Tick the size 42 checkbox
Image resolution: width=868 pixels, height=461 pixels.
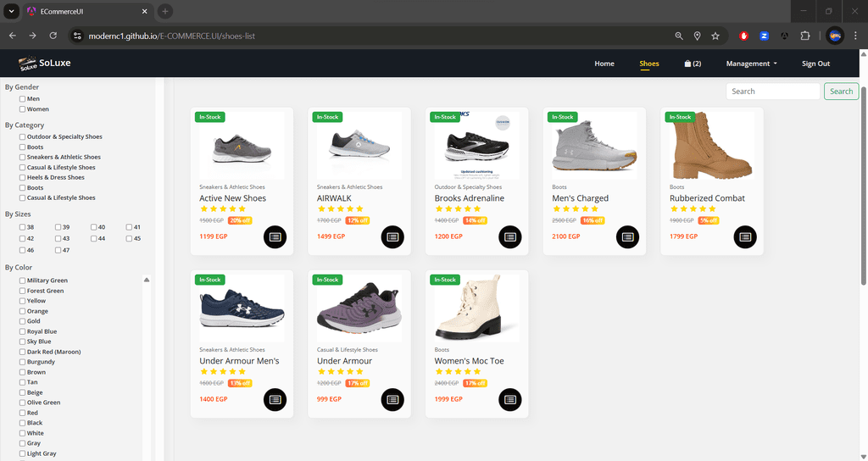coord(23,239)
